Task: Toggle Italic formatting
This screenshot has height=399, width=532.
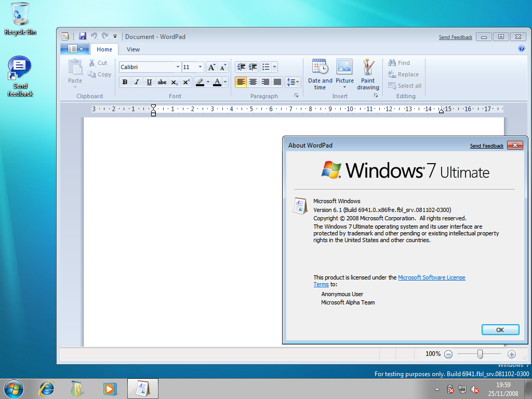Action: pos(137,82)
